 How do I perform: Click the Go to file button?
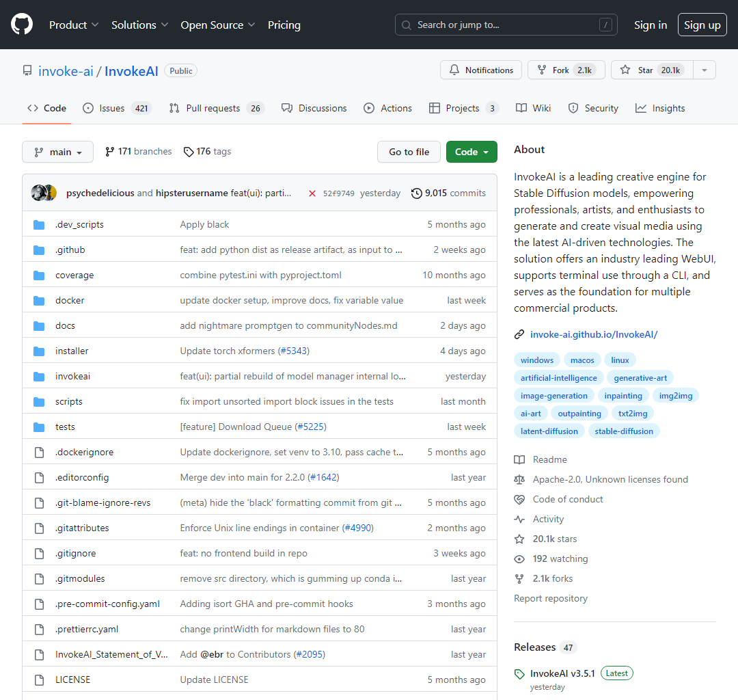(409, 152)
